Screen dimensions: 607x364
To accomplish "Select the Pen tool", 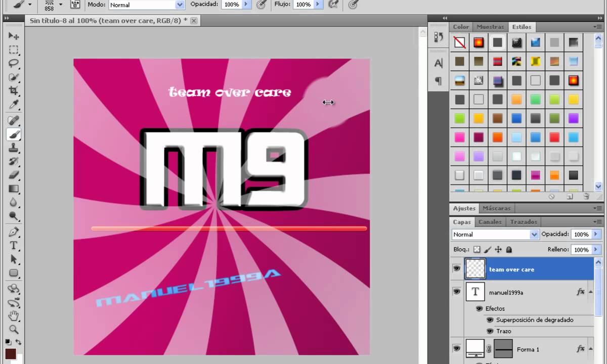I will click(14, 232).
